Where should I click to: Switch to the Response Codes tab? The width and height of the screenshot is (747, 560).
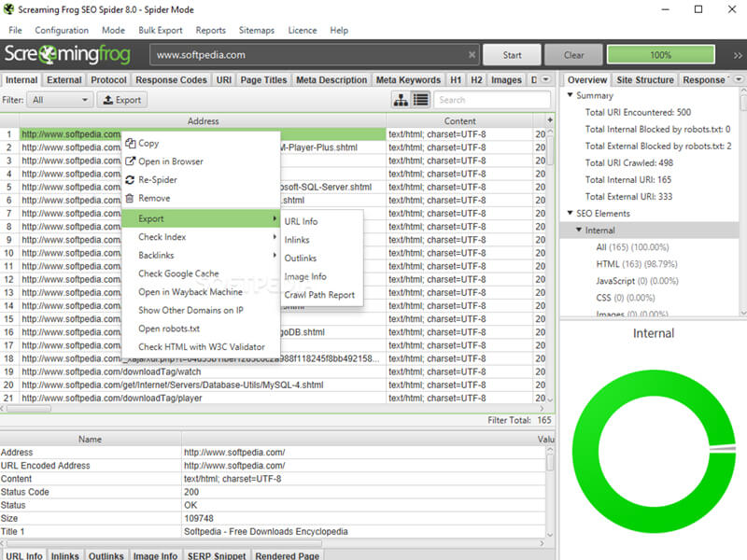coord(171,80)
